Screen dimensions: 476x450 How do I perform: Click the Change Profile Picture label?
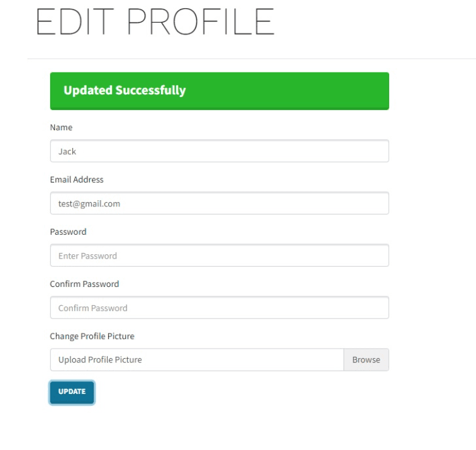click(92, 336)
